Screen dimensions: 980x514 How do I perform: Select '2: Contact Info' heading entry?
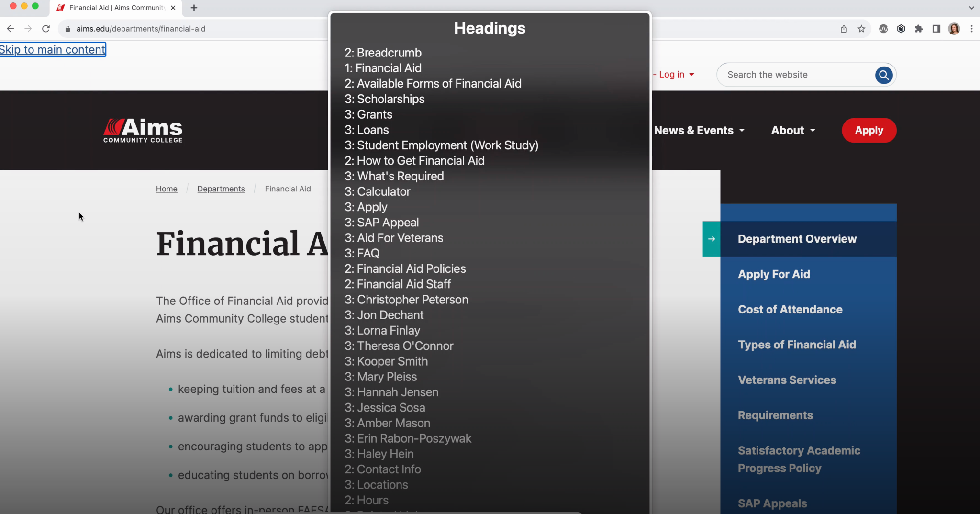[x=382, y=469]
